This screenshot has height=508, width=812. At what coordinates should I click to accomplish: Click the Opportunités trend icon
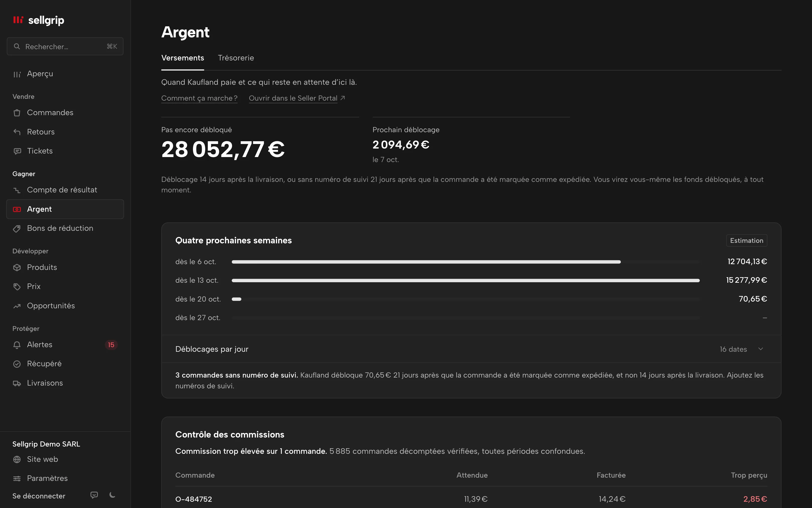[x=17, y=306]
